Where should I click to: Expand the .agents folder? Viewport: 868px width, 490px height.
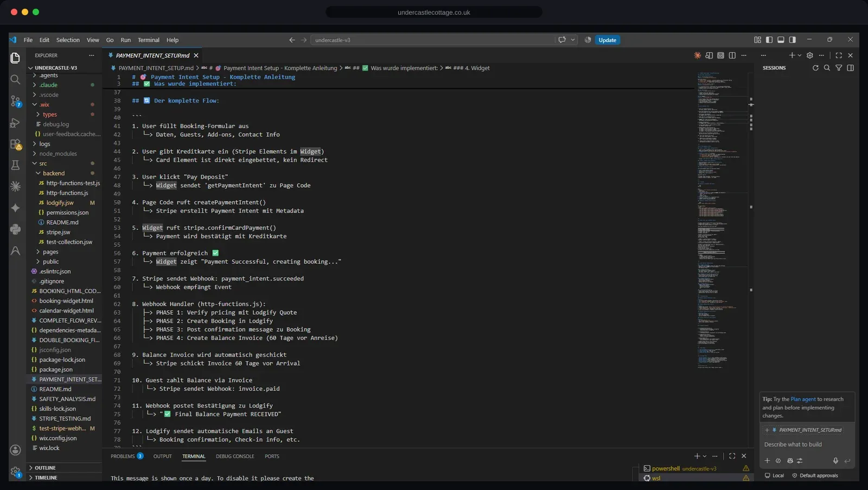tap(65, 75)
